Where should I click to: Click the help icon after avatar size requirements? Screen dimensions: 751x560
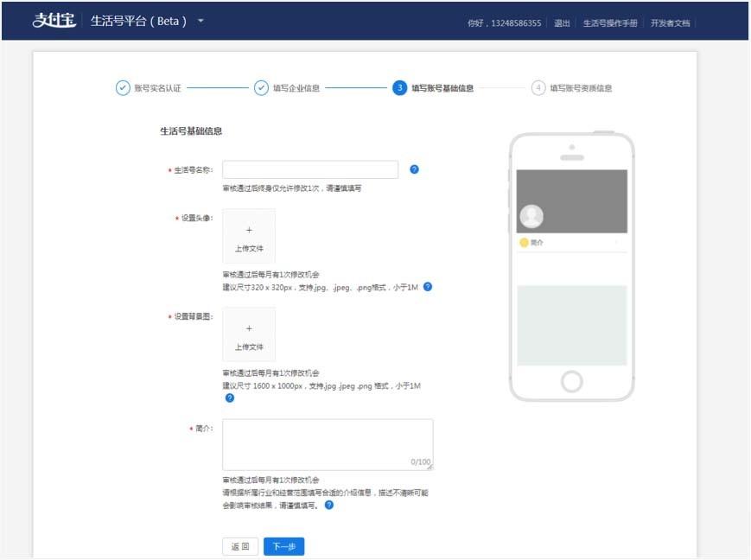(x=429, y=287)
